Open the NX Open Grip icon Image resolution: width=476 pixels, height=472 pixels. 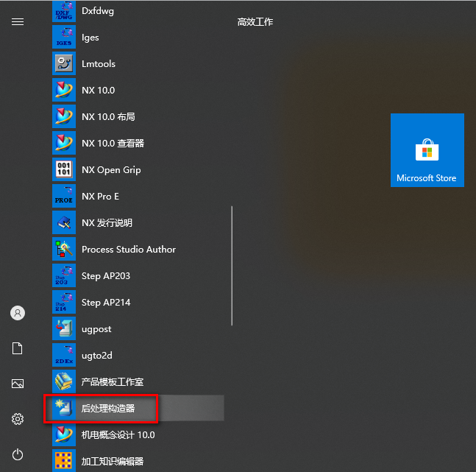[x=65, y=170]
